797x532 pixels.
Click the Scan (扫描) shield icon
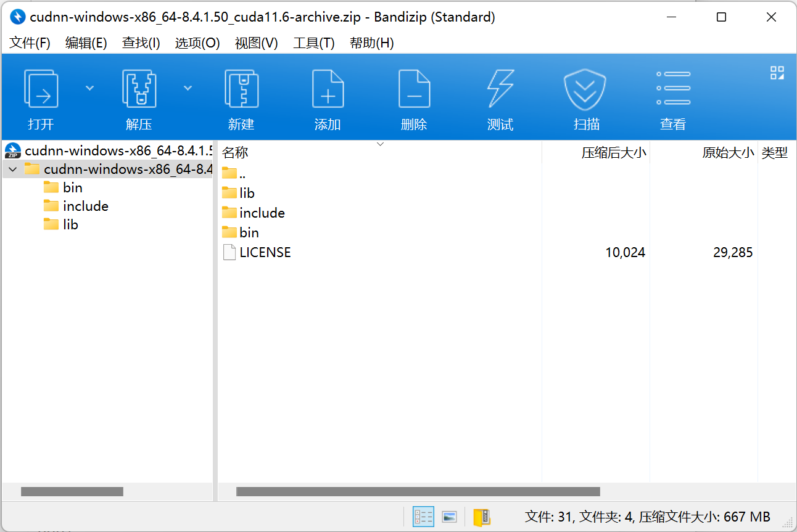[585, 89]
